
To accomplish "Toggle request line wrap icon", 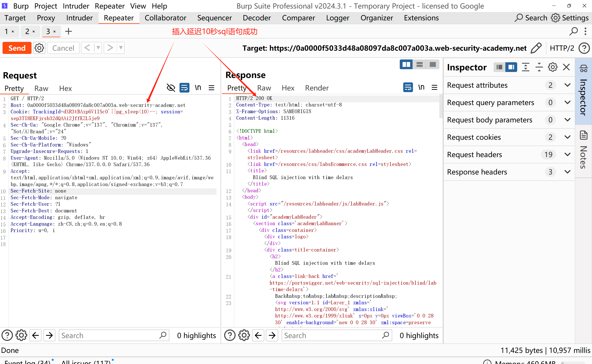I will point(184,88).
